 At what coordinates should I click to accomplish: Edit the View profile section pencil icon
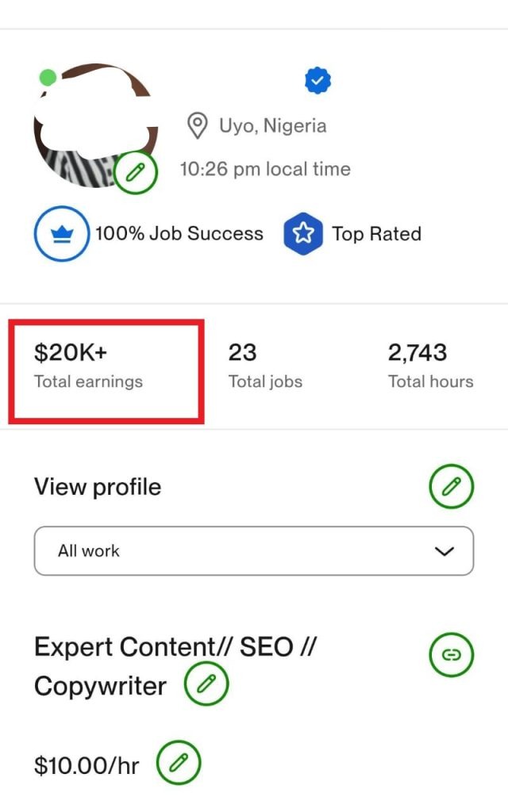451,487
